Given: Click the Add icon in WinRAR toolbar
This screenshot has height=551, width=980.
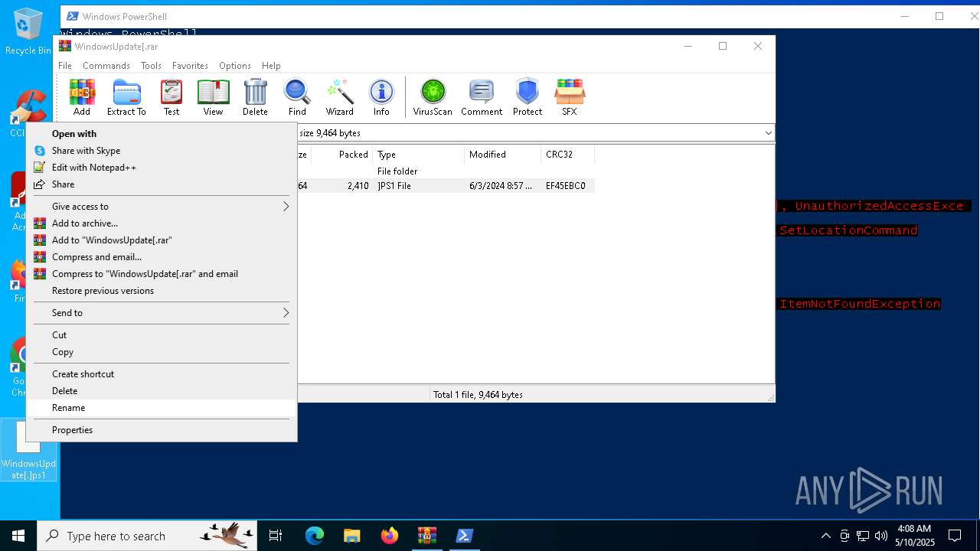Looking at the screenshot, I should tap(82, 97).
